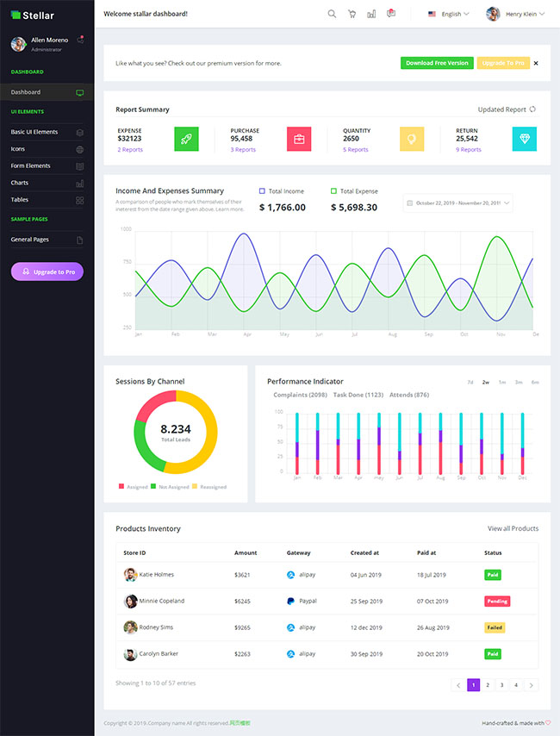The image size is (560, 736).
Task: Go to page 2 in pagination
Action: (x=488, y=685)
